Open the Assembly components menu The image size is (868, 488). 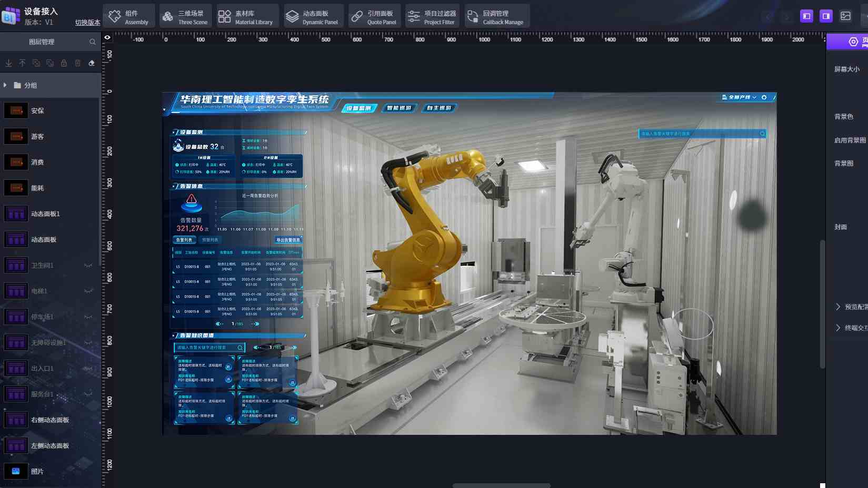tap(129, 17)
